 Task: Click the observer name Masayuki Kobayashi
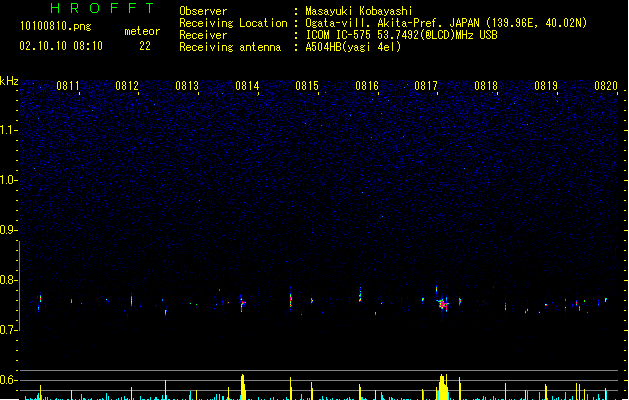pos(359,11)
